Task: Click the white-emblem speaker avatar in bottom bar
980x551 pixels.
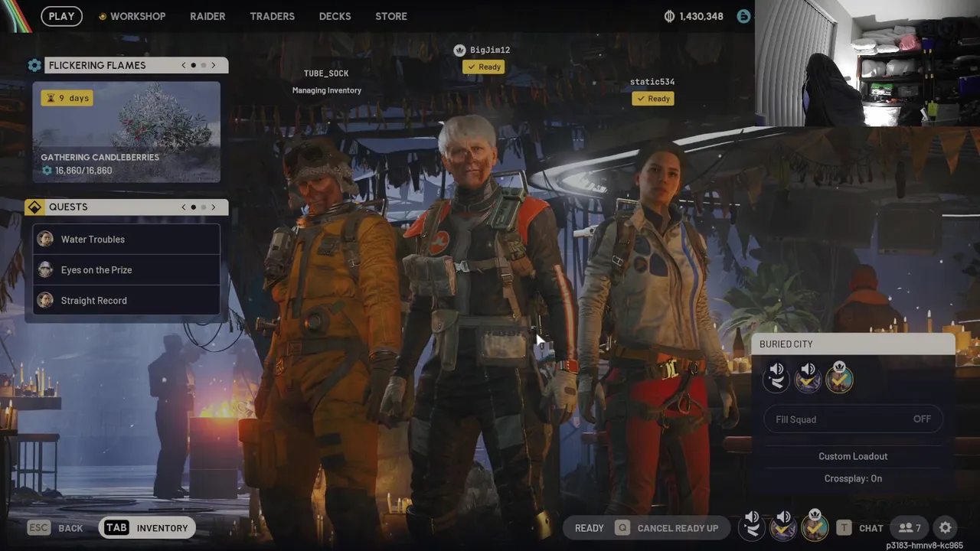Action: click(752, 527)
